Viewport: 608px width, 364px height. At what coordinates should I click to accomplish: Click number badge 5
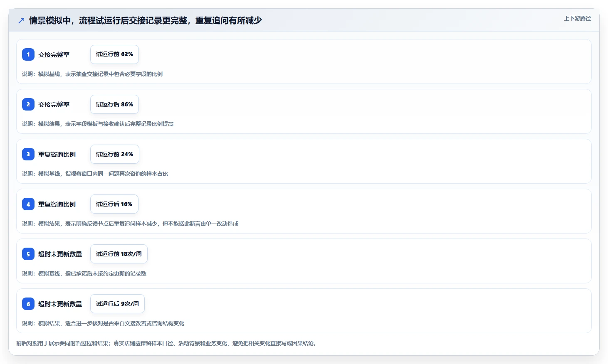(x=28, y=254)
